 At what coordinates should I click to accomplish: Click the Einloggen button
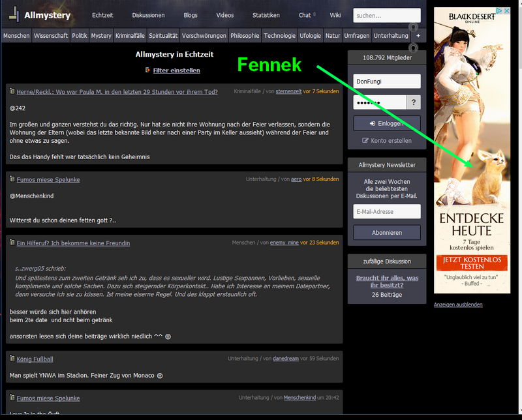pos(387,123)
